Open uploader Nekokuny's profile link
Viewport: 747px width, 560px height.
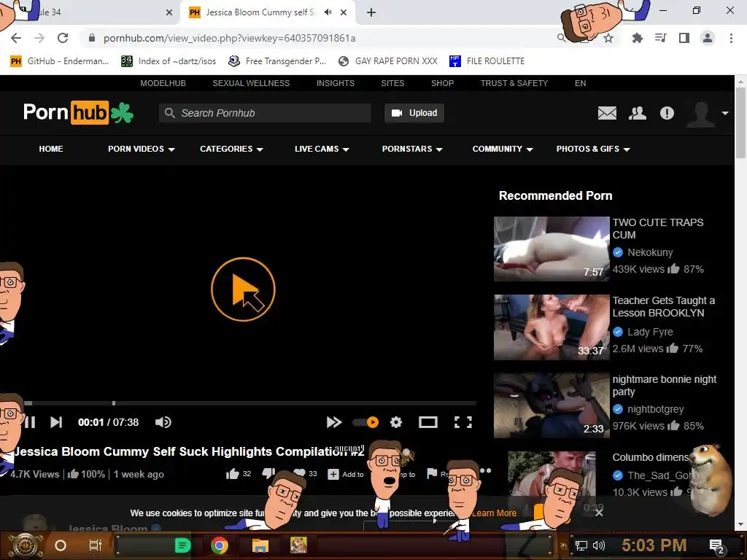point(650,252)
